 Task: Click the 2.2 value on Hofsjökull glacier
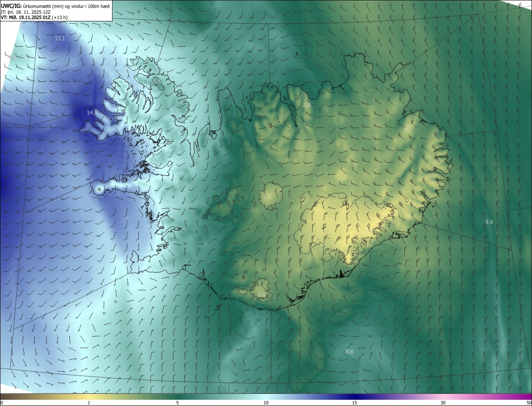pyautogui.click(x=268, y=196)
